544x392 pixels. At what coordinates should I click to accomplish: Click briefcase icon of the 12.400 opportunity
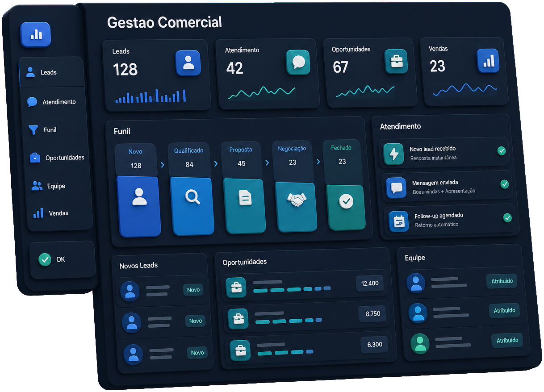tap(236, 288)
